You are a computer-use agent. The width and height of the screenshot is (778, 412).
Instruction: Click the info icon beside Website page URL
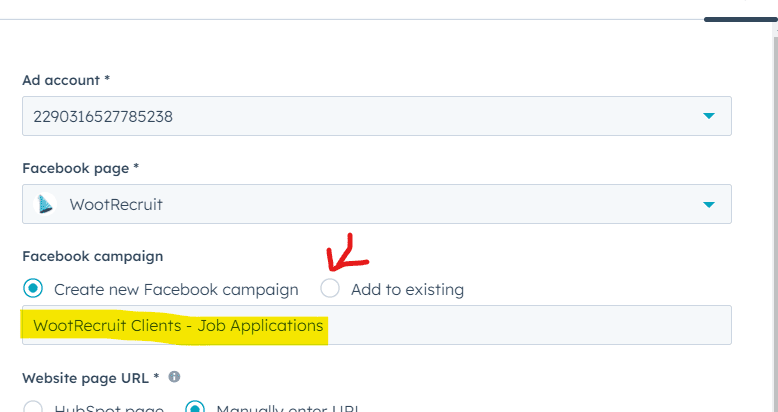[x=175, y=377]
